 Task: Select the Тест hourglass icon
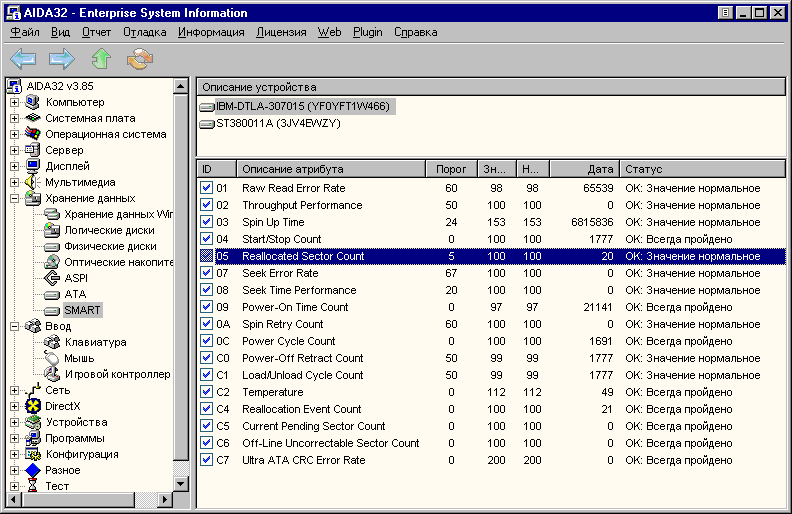tap(32, 486)
